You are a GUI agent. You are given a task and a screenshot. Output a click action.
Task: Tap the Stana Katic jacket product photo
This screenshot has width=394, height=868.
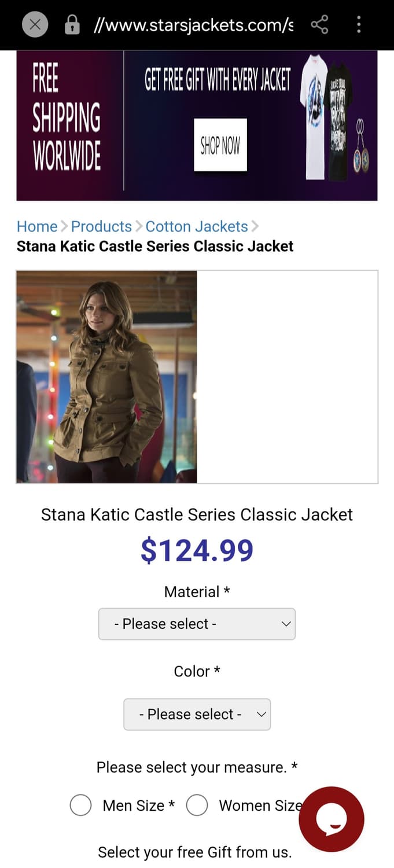click(106, 376)
